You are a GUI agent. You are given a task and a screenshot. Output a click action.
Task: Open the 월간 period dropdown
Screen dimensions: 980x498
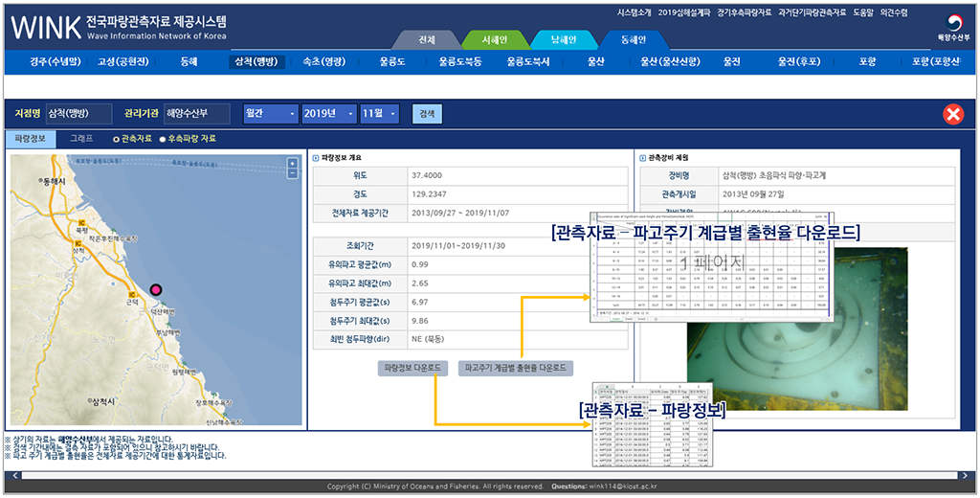coord(271,114)
